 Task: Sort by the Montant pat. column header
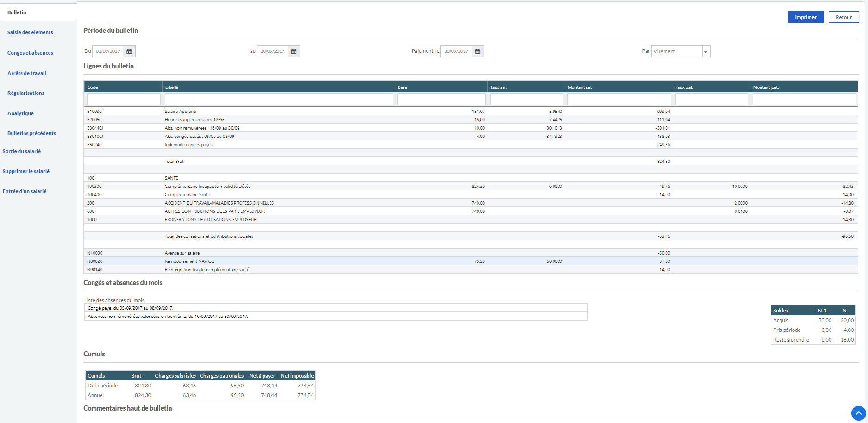click(x=804, y=87)
